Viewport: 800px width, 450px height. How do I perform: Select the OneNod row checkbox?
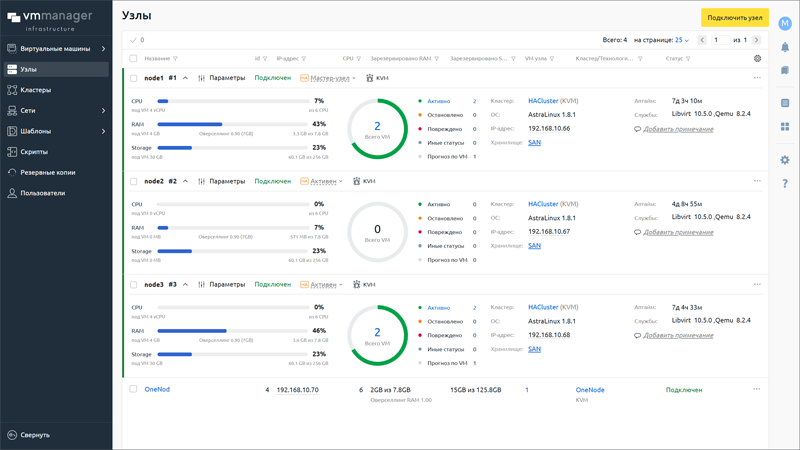(133, 389)
